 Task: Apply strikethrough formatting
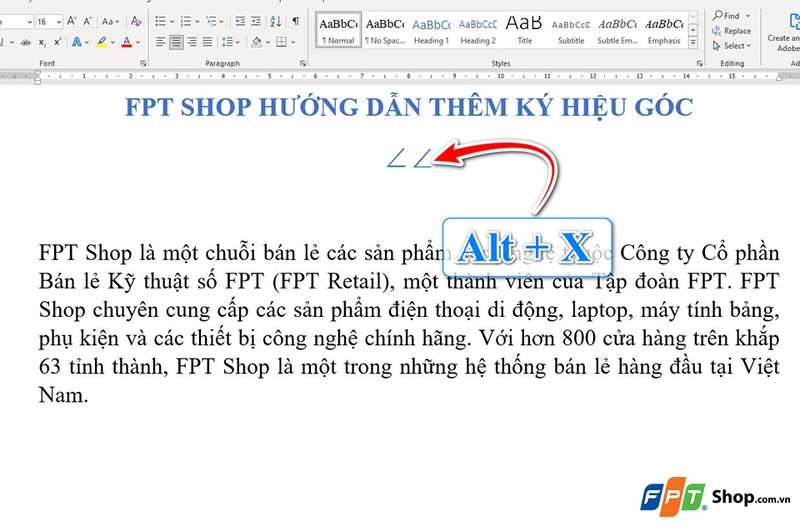point(26,42)
